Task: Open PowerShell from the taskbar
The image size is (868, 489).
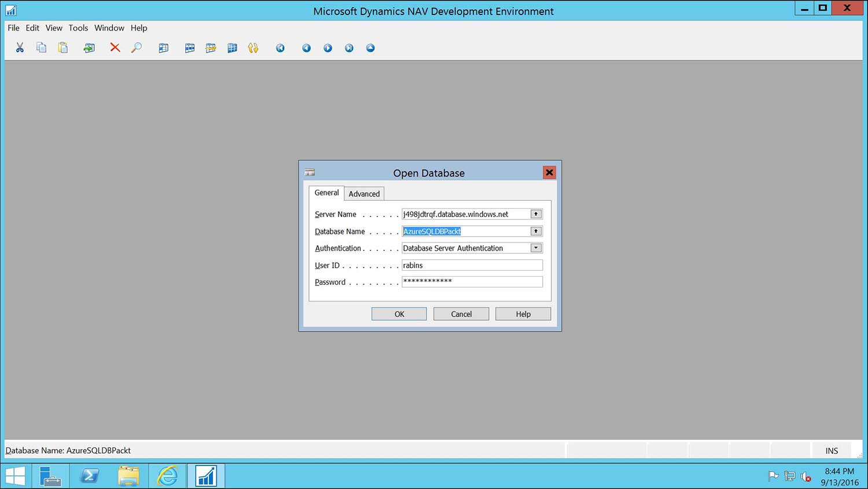Action: pos(90,475)
